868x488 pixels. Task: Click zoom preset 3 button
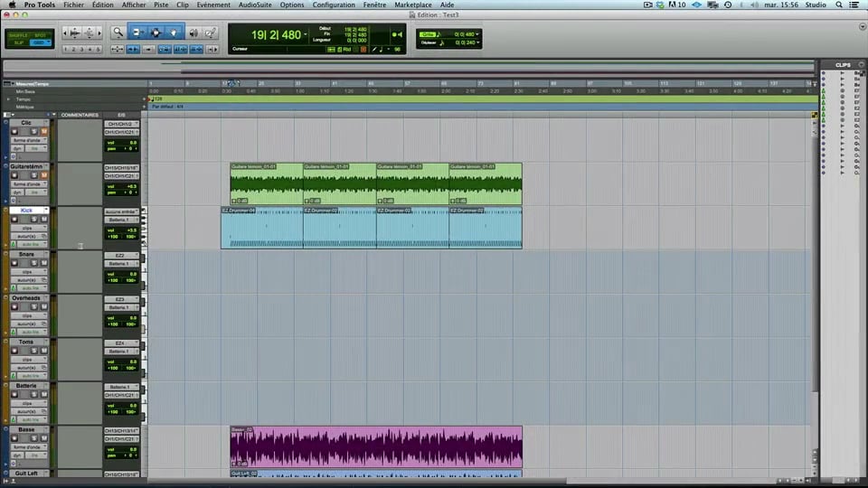point(82,49)
